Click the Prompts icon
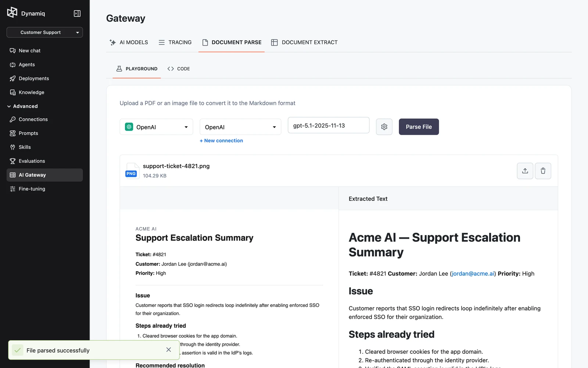The width and height of the screenshot is (588, 368). click(x=12, y=133)
